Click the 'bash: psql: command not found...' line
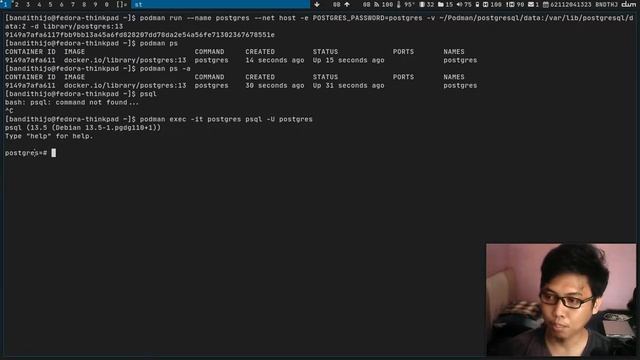 pos(72,102)
